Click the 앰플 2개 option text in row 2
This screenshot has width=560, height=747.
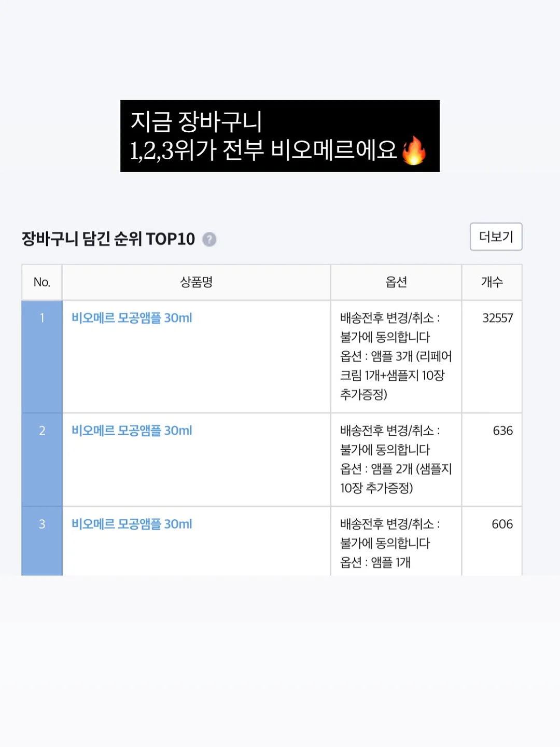(x=392, y=469)
